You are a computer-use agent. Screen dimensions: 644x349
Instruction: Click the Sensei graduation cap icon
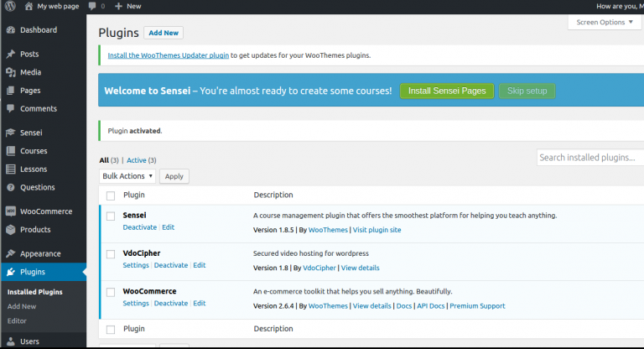pyautogui.click(x=11, y=133)
